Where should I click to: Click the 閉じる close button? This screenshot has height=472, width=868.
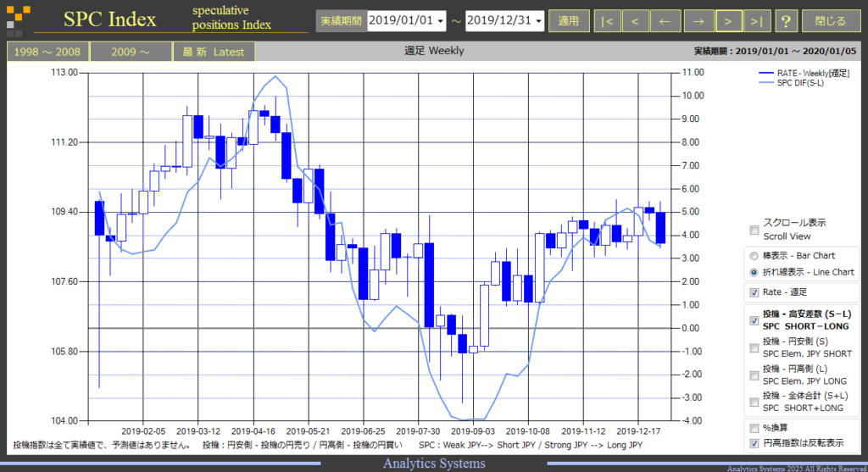click(831, 21)
